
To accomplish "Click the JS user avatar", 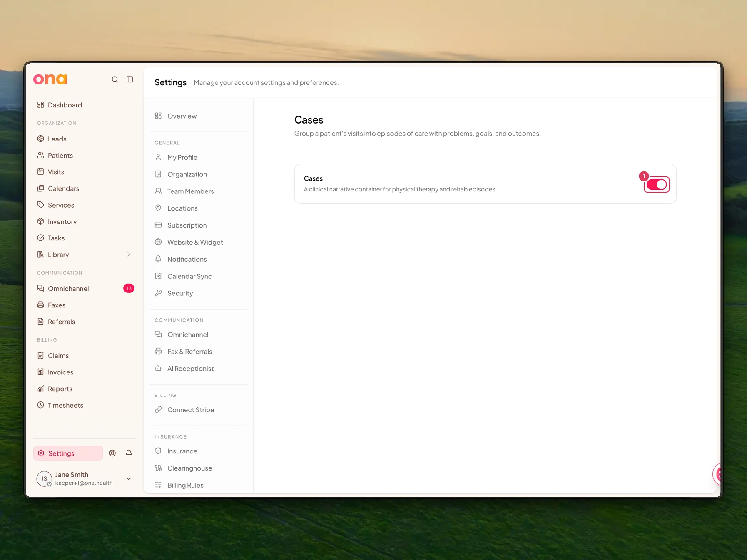I will coord(44,479).
